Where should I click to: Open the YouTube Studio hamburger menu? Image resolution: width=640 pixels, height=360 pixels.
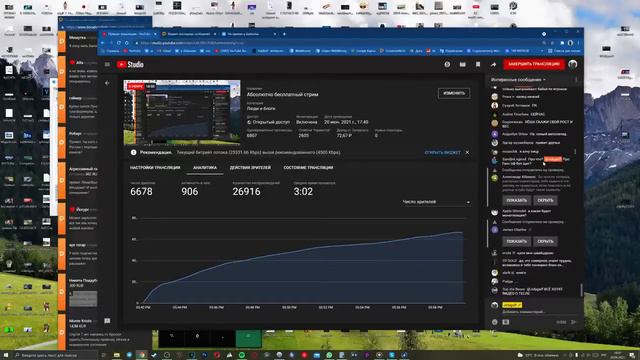(x=107, y=64)
